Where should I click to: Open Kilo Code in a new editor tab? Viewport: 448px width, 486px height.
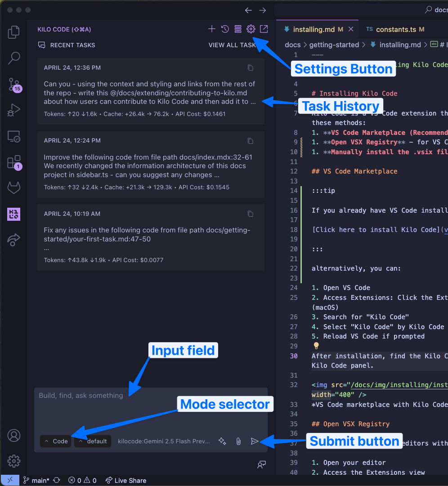tap(264, 28)
